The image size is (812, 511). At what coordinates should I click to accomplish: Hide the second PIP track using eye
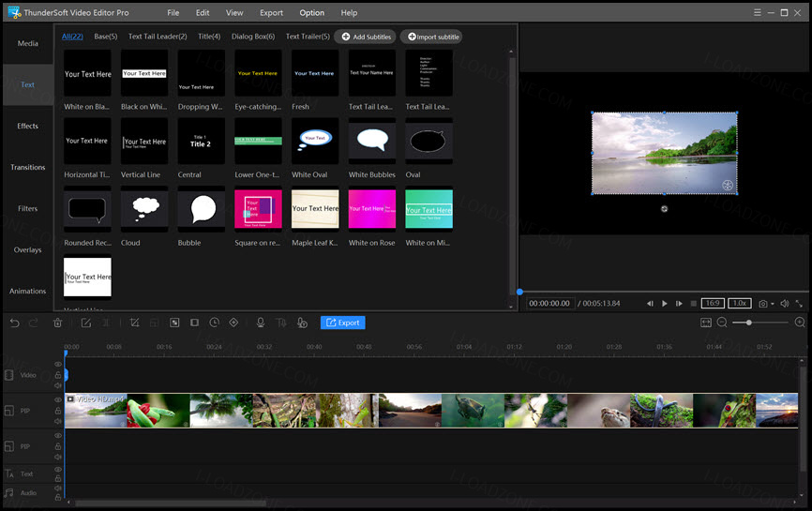pos(58,436)
